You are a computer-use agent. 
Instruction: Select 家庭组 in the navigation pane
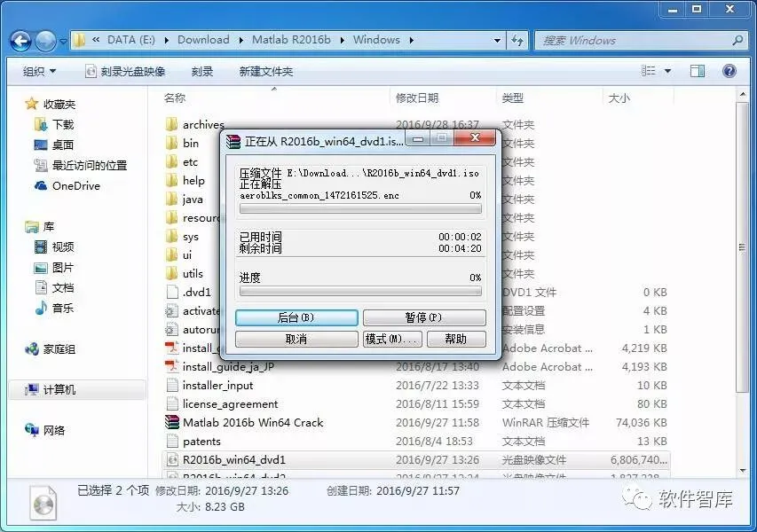coord(51,349)
